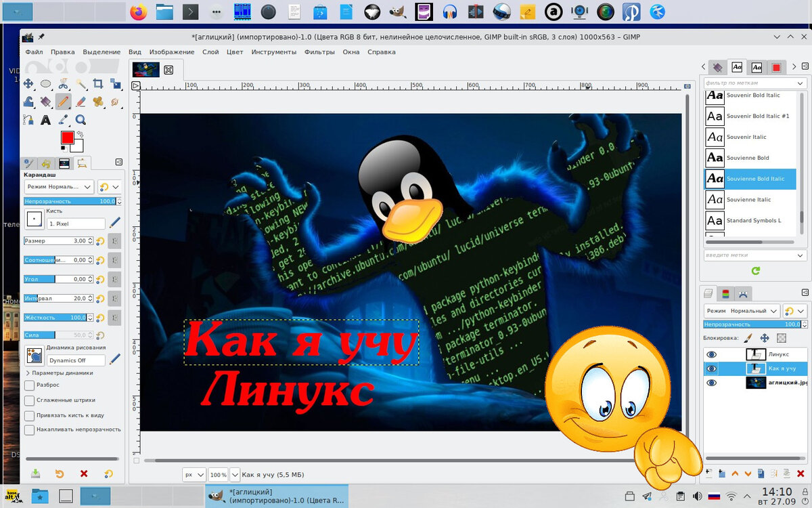This screenshot has height=508, width=812.
Task: Activate the Scissors Select tool
Action: [64, 83]
